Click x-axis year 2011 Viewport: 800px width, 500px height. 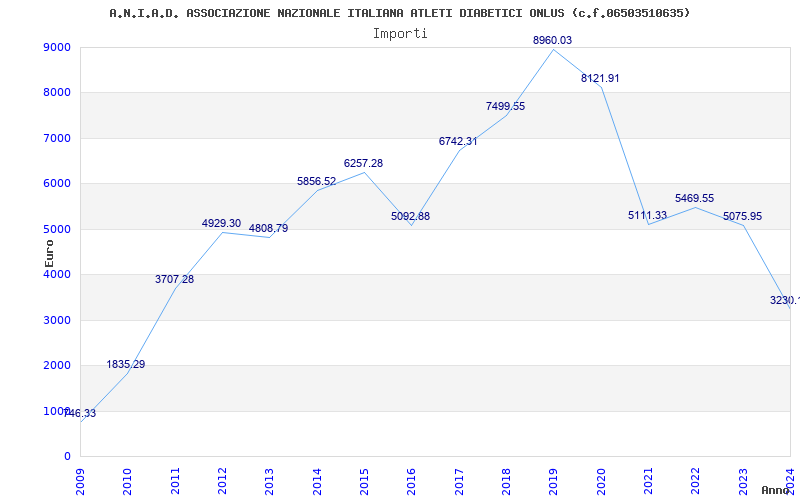[x=175, y=482]
